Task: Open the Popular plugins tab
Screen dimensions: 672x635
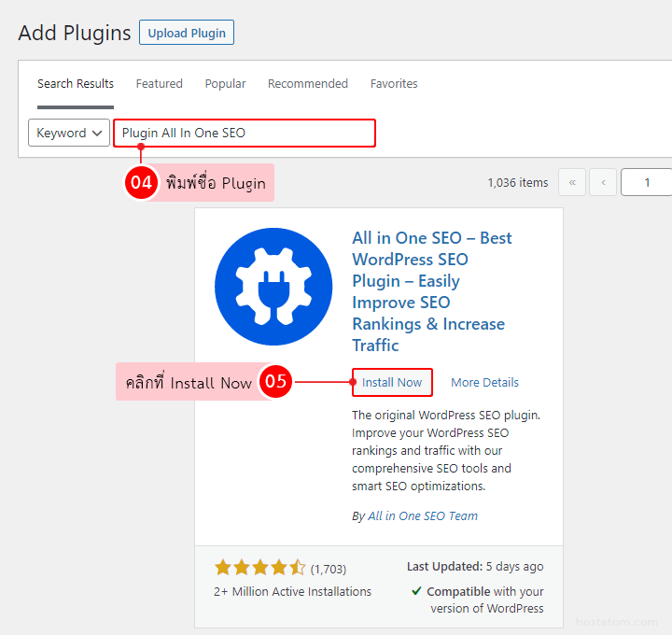Action: point(226,84)
